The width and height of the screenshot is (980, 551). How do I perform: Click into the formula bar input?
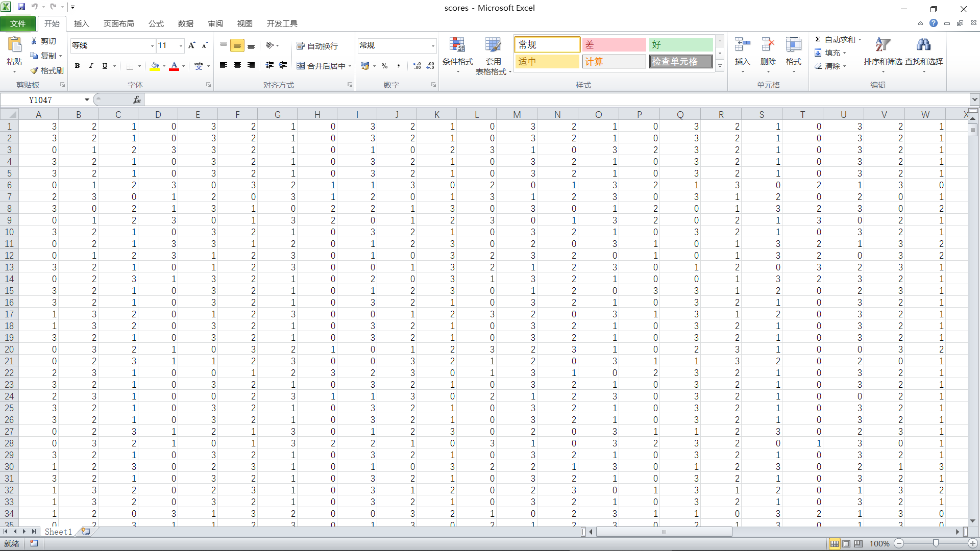557,100
